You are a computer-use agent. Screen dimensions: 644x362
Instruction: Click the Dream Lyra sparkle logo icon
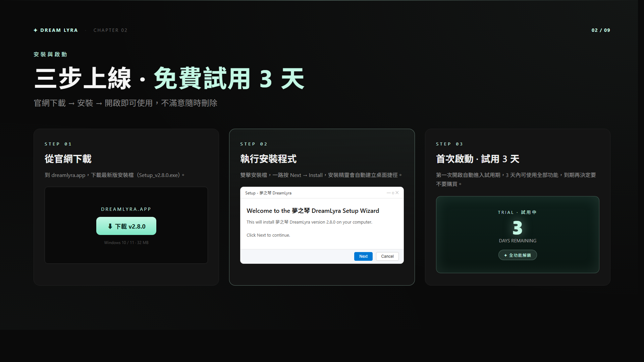coord(36,30)
